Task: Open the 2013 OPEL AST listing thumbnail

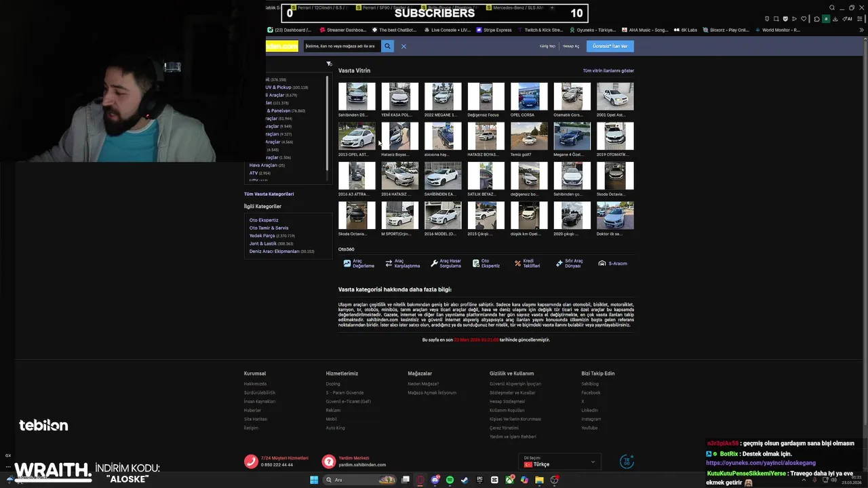Action: pyautogui.click(x=357, y=136)
